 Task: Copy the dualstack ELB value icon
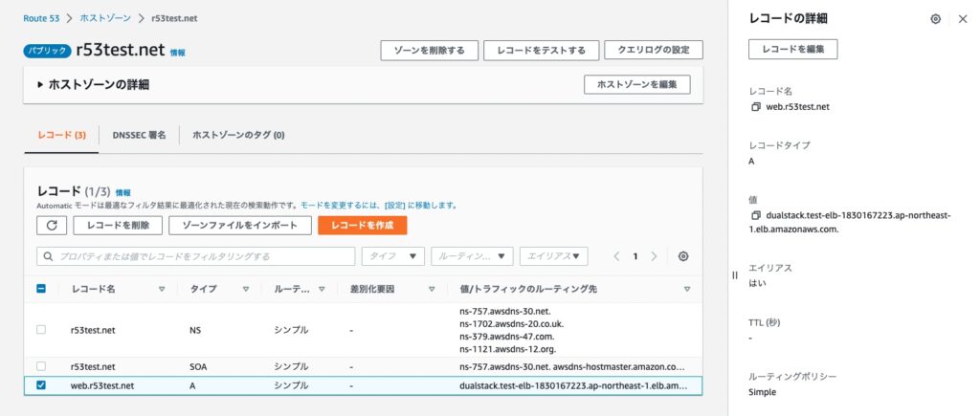coord(756,215)
